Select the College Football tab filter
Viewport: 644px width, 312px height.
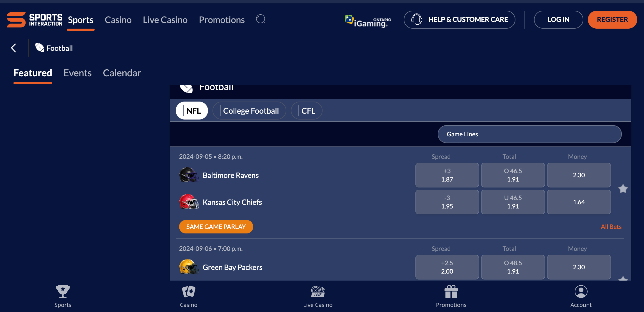[250, 111]
